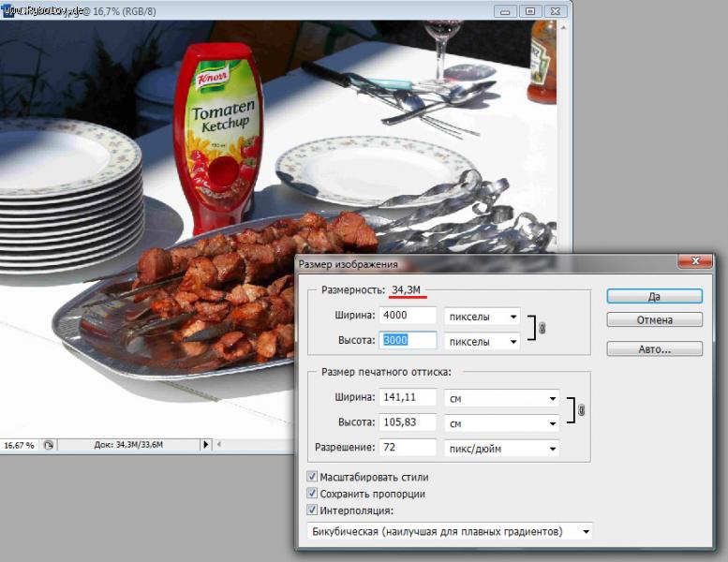
Task: Toggle the Масштабировать стили checkbox
Action: pos(313,477)
